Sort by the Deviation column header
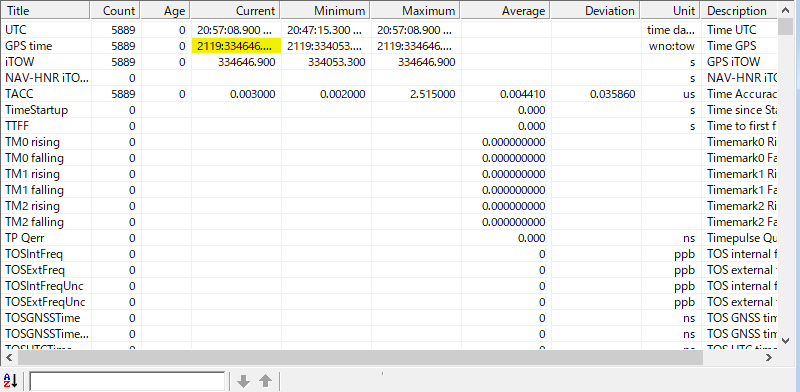 [595, 11]
